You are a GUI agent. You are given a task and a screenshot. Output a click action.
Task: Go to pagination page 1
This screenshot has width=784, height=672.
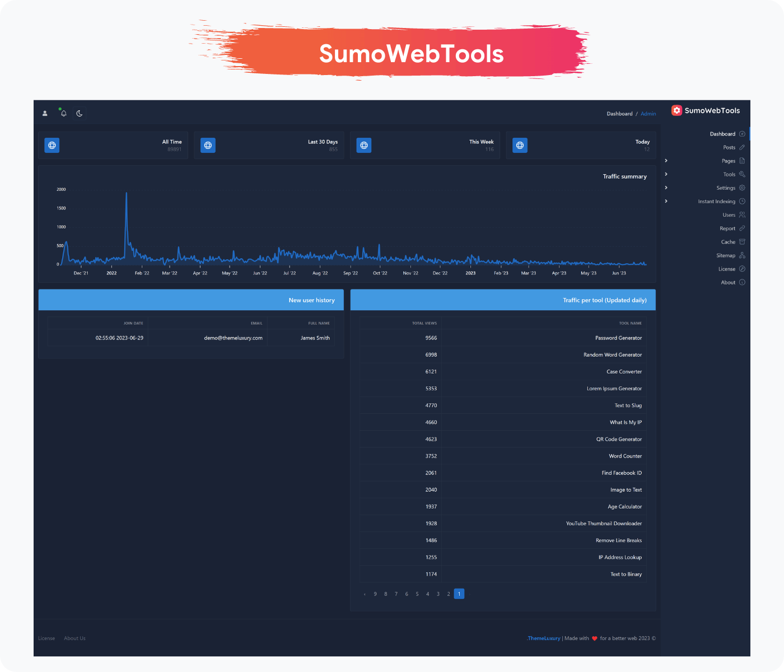click(x=459, y=594)
